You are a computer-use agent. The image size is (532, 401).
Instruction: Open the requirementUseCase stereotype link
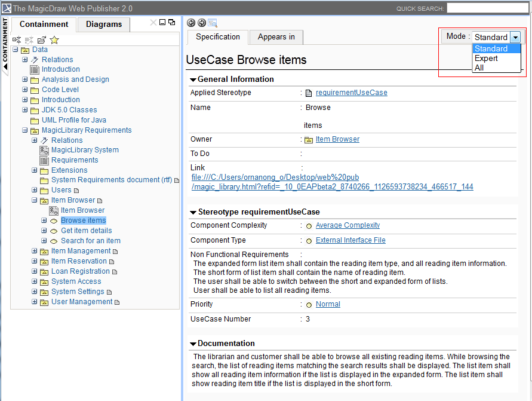pyautogui.click(x=351, y=93)
